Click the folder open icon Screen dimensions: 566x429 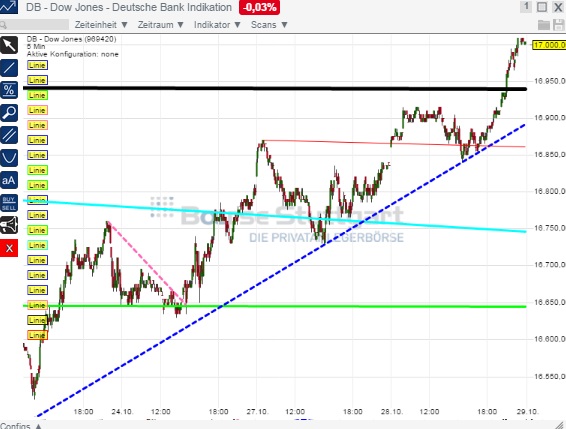[x=544, y=25]
